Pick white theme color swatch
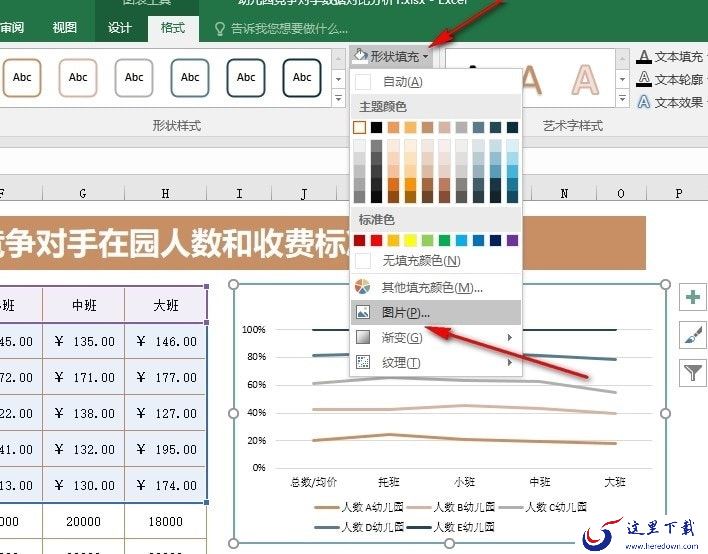Viewport: 708px width, 554px height. 359,127
